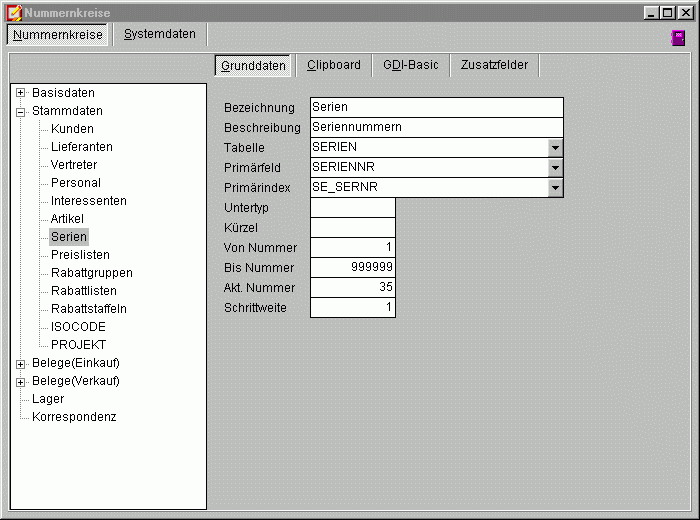
Task: Click the purple door exit icon
Action: coord(678,38)
